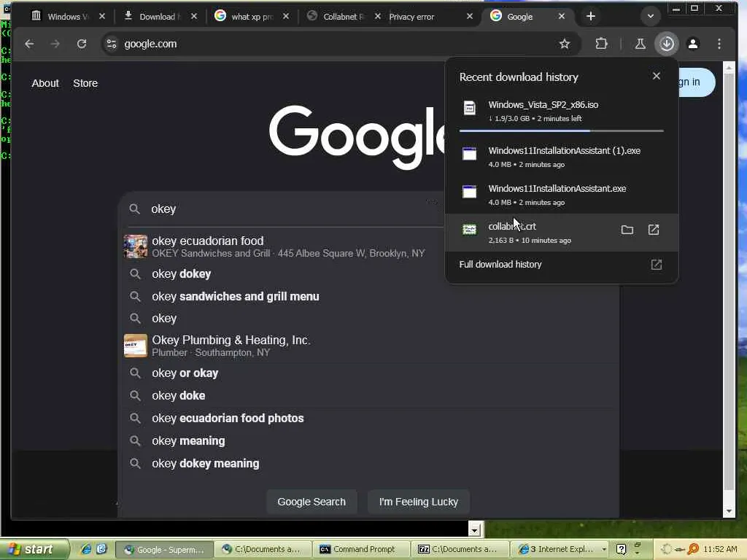Image resolution: width=747 pixels, height=560 pixels.
Task: Click Full download history link
Action: pyautogui.click(x=500, y=264)
